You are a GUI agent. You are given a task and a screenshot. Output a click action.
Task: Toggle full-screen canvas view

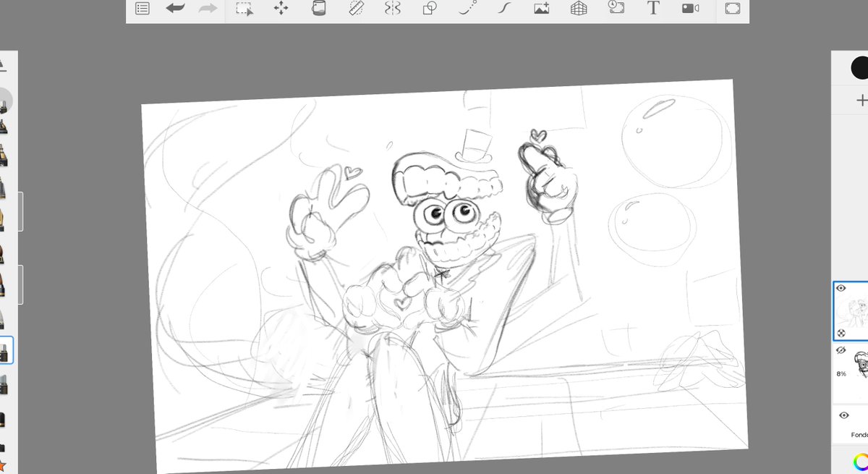733,9
